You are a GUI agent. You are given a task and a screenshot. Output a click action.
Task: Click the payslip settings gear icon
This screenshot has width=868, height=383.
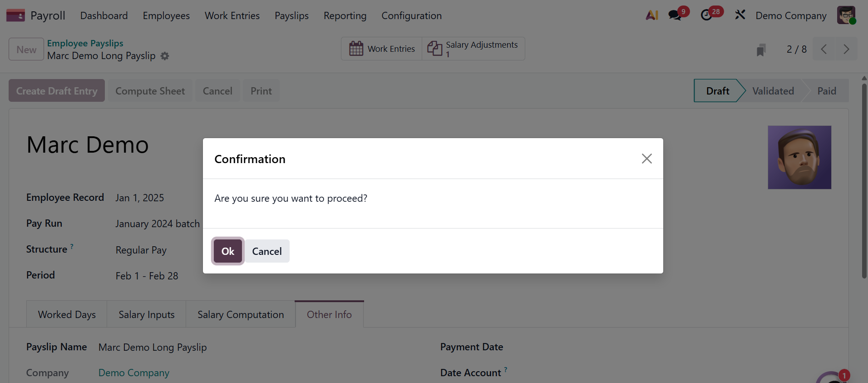pos(165,56)
